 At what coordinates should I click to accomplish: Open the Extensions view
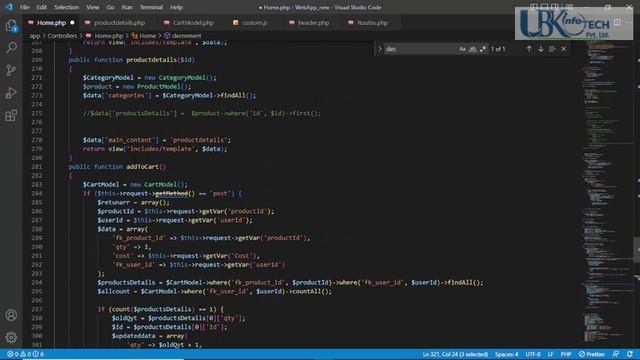[11, 116]
